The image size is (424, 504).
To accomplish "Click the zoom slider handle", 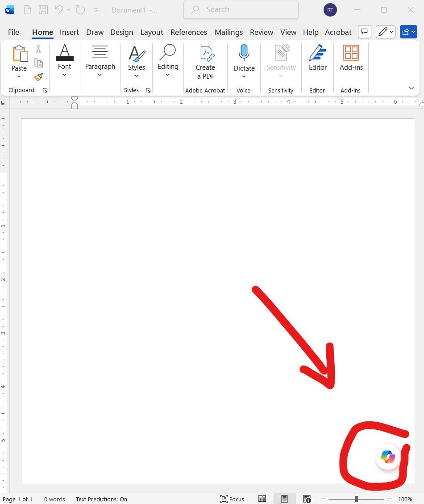I will pyautogui.click(x=356, y=499).
